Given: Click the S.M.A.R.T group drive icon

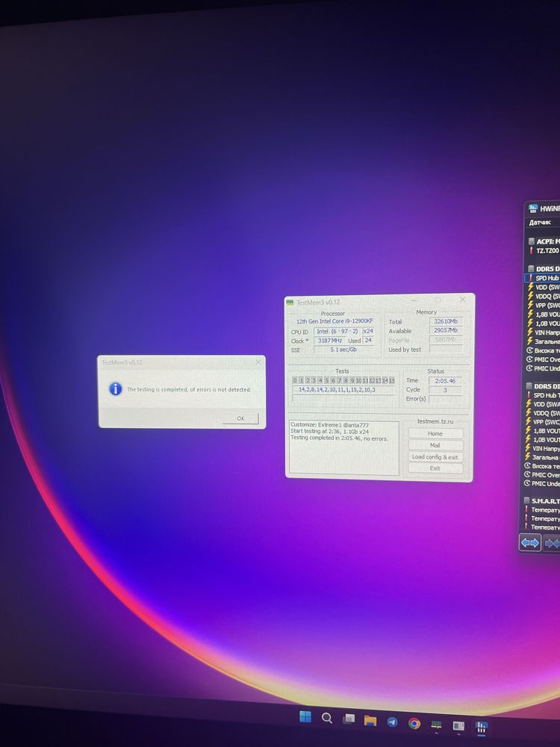Looking at the screenshot, I should click(526, 500).
